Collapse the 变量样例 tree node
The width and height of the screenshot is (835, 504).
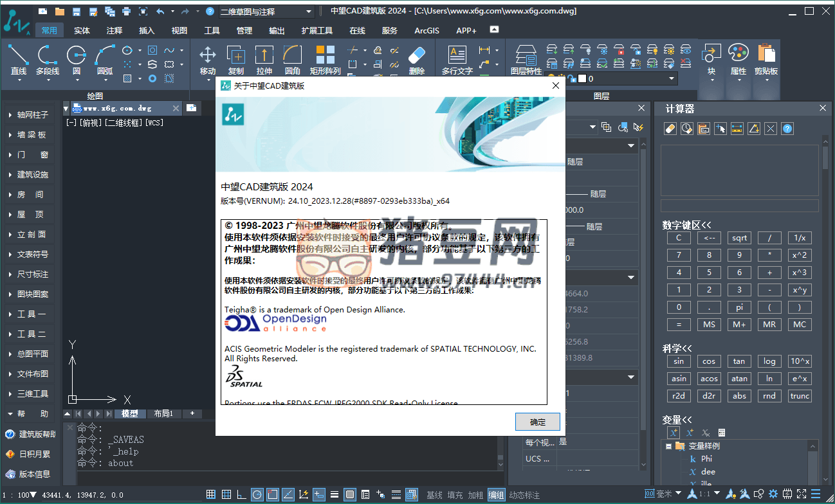point(668,446)
